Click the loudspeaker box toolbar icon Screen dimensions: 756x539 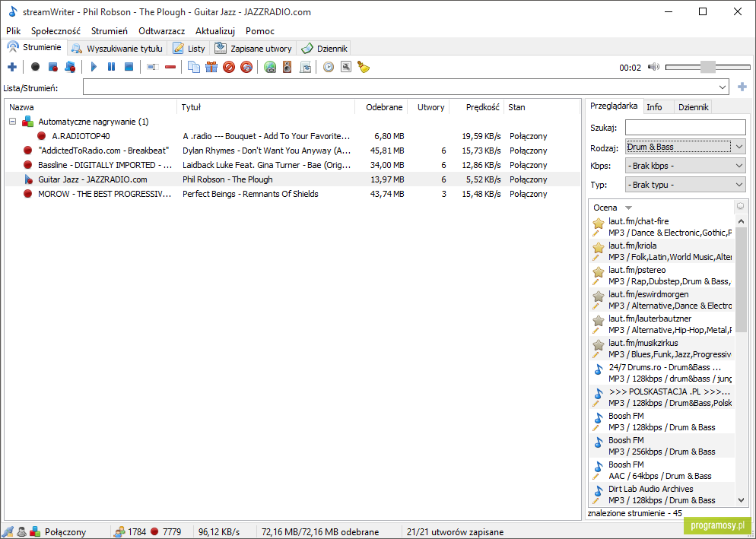pos(287,67)
